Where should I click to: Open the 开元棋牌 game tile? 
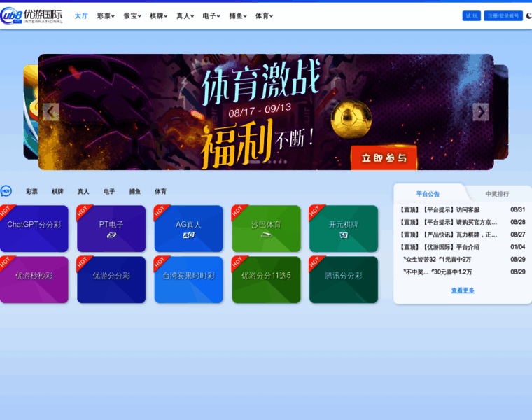tap(343, 229)
